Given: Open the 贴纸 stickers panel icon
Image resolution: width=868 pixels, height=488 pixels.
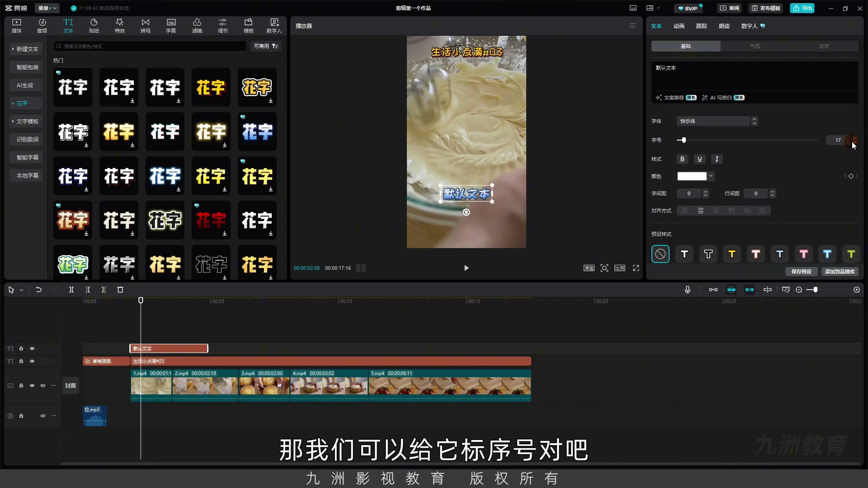Looking at the screenshot, I should pos(94,26).
